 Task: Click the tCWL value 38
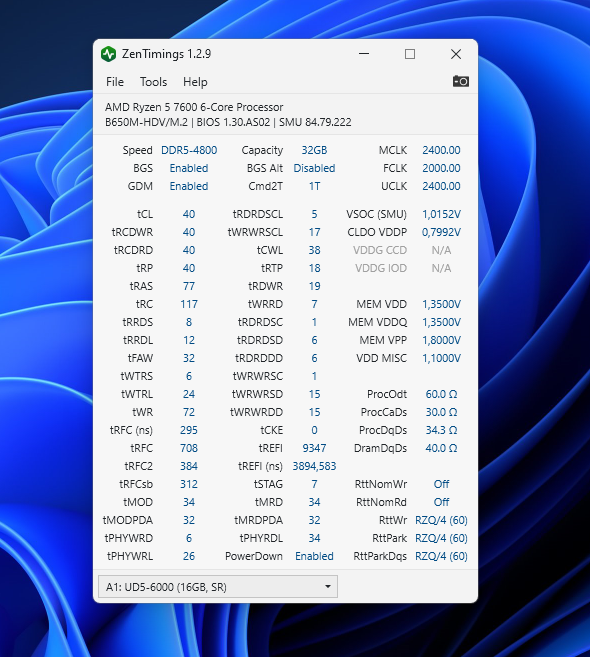pyautogui.click(x=314, y=250)
